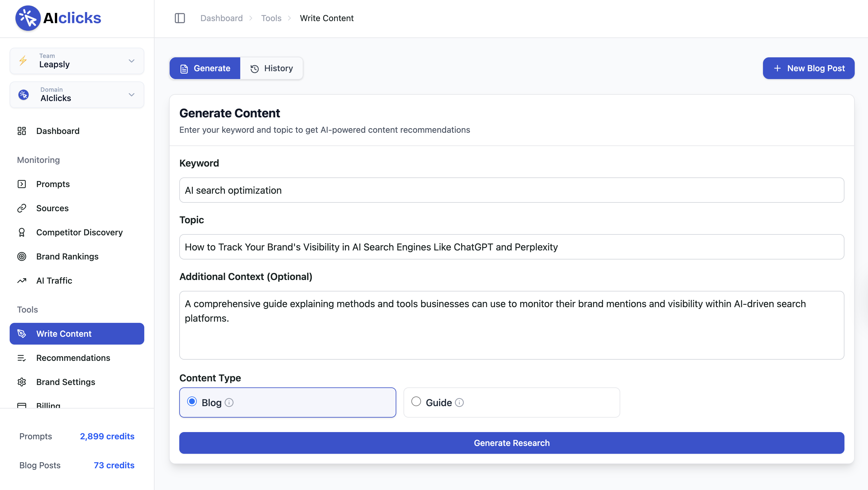Select the Guide content type radio
Viewport: 868px width, 490px height.
[416, 401]
